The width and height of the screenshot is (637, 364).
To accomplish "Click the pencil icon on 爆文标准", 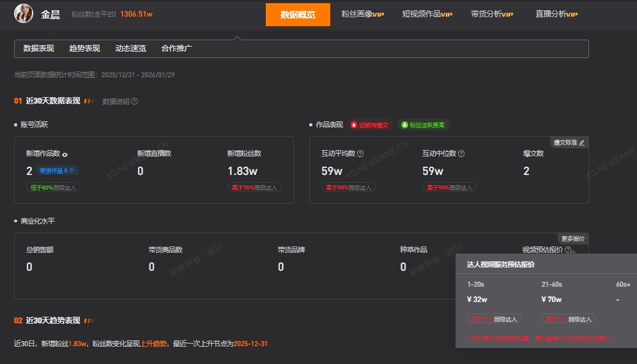I will pyautogui.click(x=581, y=142).
